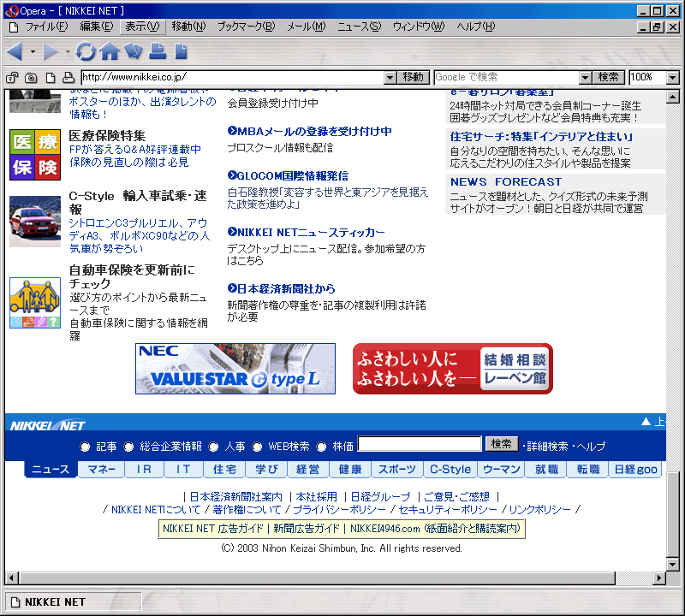The height and width of the screenshot is (616, 685).
Task: Open NEWS FORECAST link
Action: tap(506, 181)
